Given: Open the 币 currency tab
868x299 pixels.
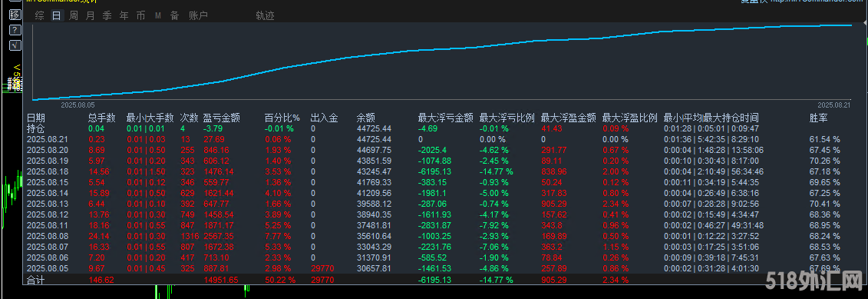Looking at the screenshot, I should coord(140,16).
